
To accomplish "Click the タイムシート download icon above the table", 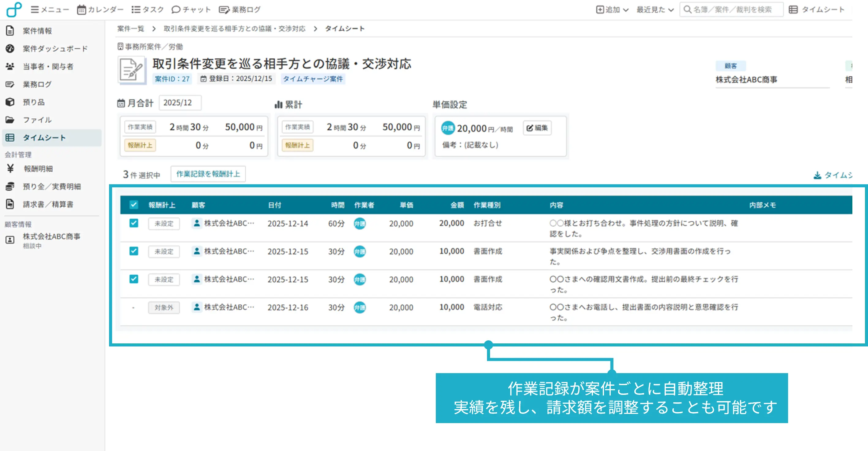I will pos(817,175).
